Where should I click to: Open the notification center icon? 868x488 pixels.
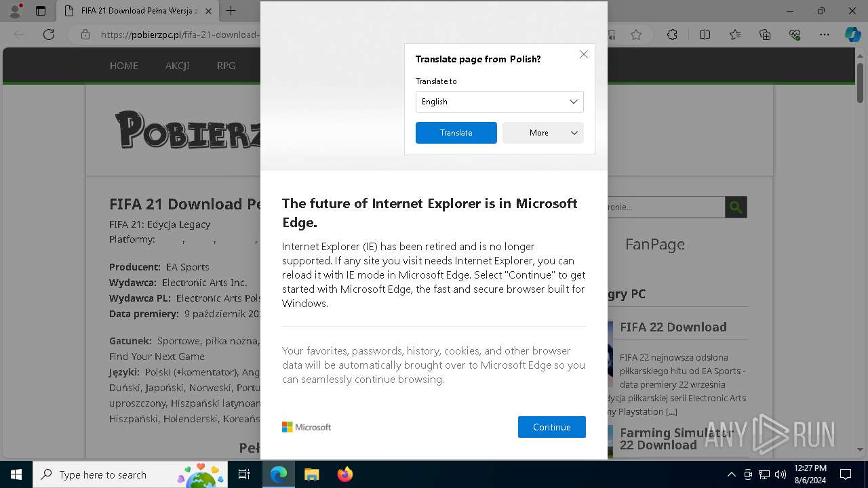point(846,474)
